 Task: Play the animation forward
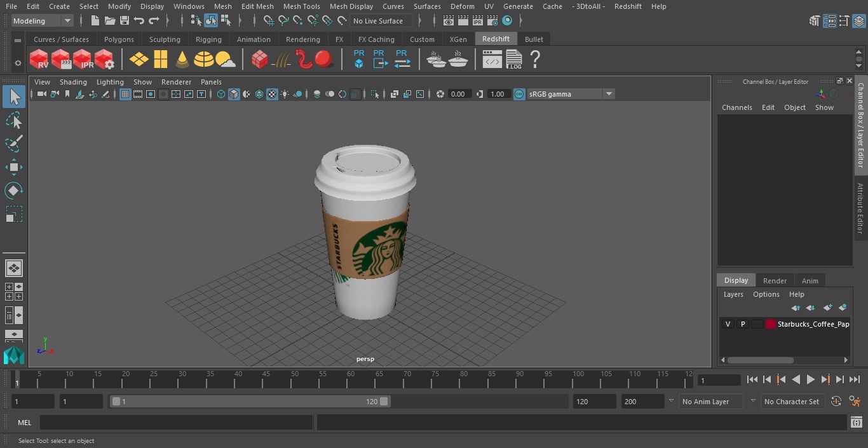[811, 379]
